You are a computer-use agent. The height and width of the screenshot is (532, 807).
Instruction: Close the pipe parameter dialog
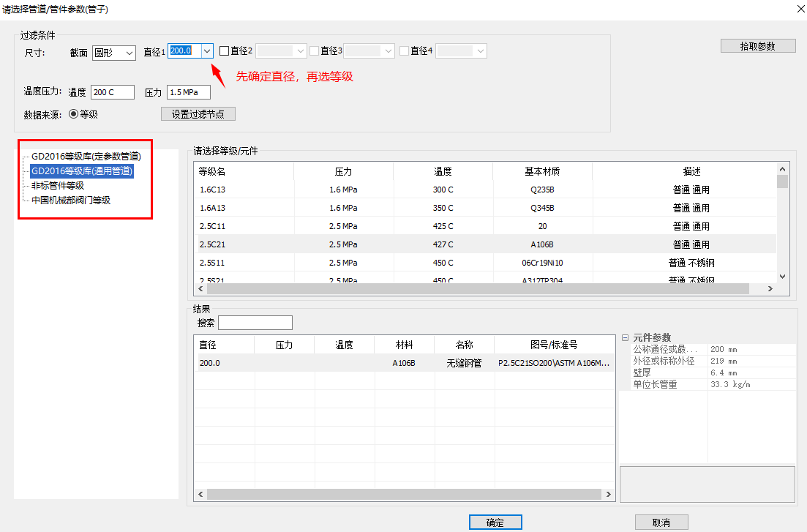tap(797, 9)
